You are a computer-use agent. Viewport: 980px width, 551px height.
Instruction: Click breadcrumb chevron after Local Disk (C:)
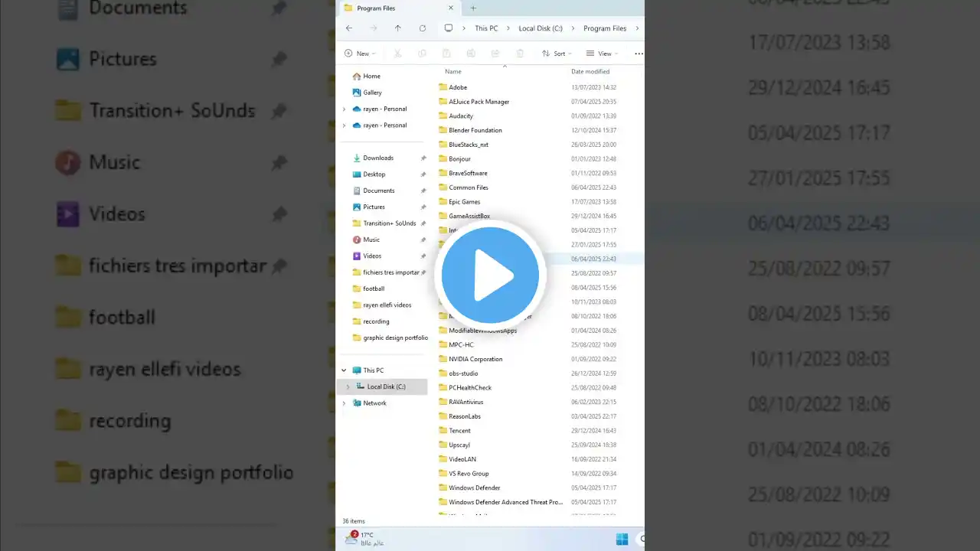click(573, 28)
